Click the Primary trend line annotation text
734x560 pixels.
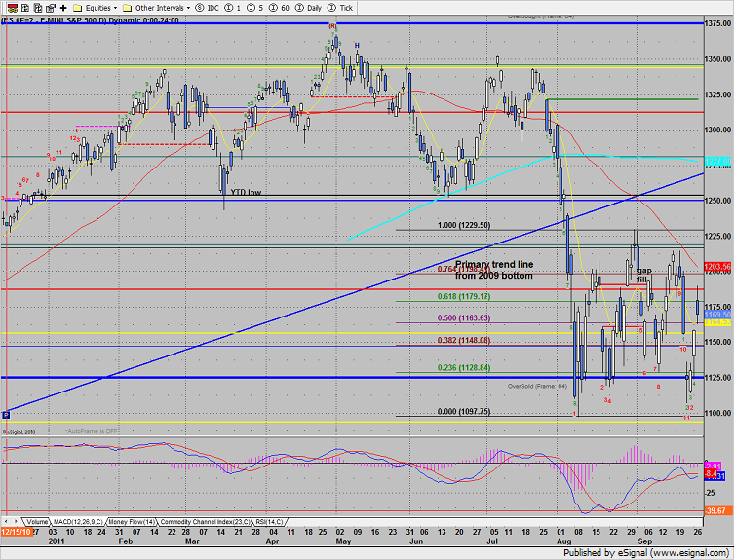[494, 270]
